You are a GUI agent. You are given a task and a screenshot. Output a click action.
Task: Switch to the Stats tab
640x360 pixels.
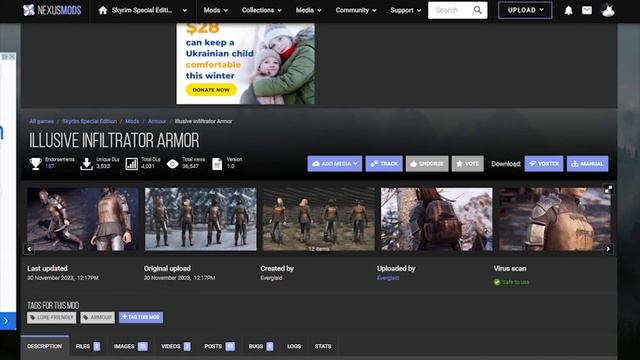pos(323,347)
